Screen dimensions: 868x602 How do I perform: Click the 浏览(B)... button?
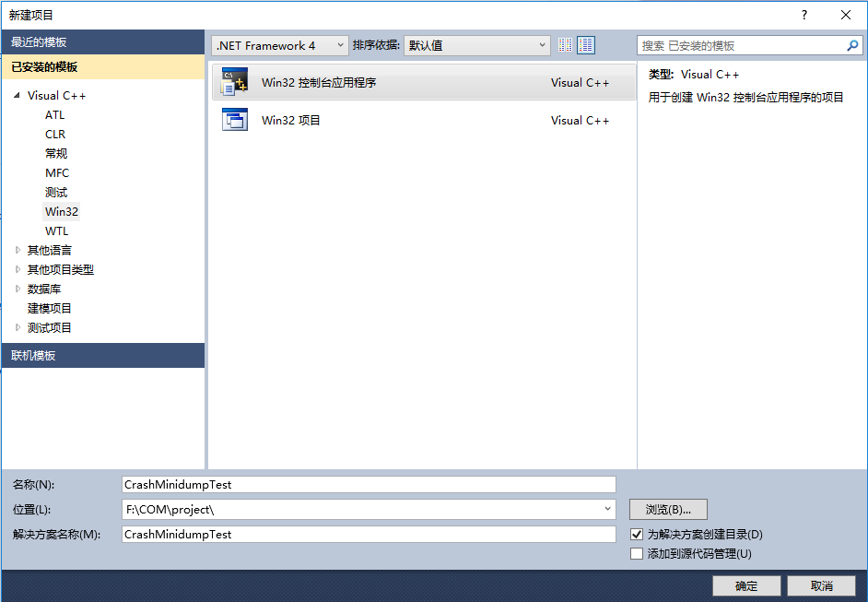pos(668,510)
